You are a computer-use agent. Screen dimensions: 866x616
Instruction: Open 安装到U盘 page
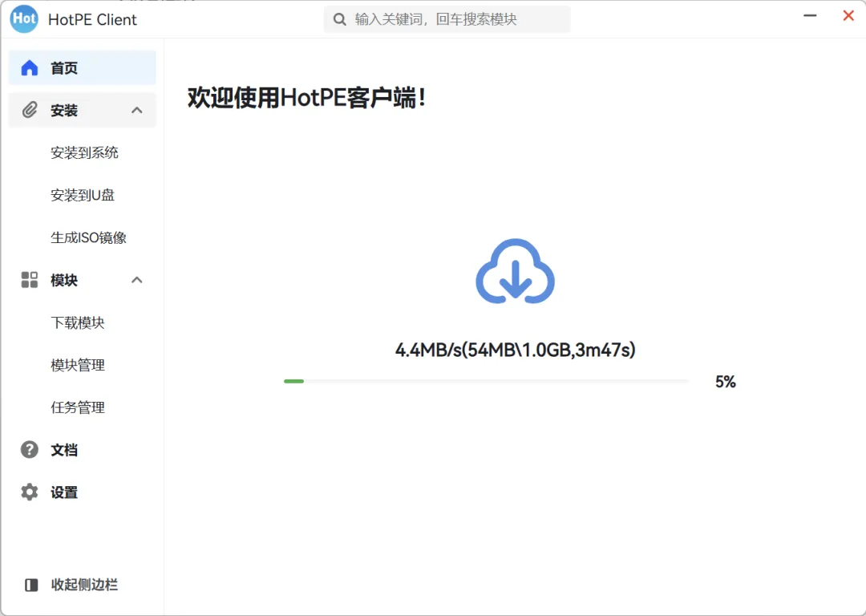83,195
